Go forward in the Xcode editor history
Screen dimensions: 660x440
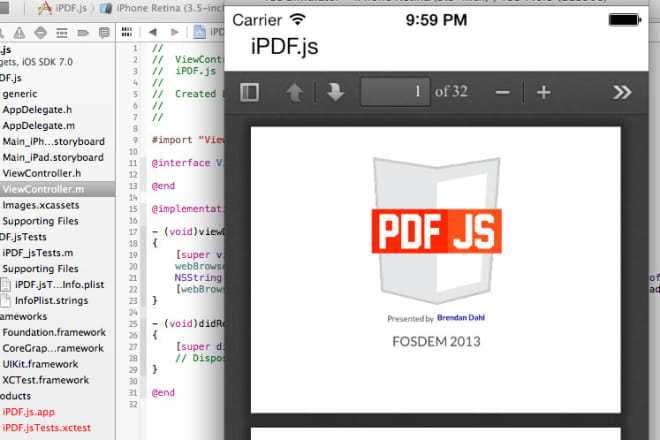pyautogui.click(x=175, y=32)
